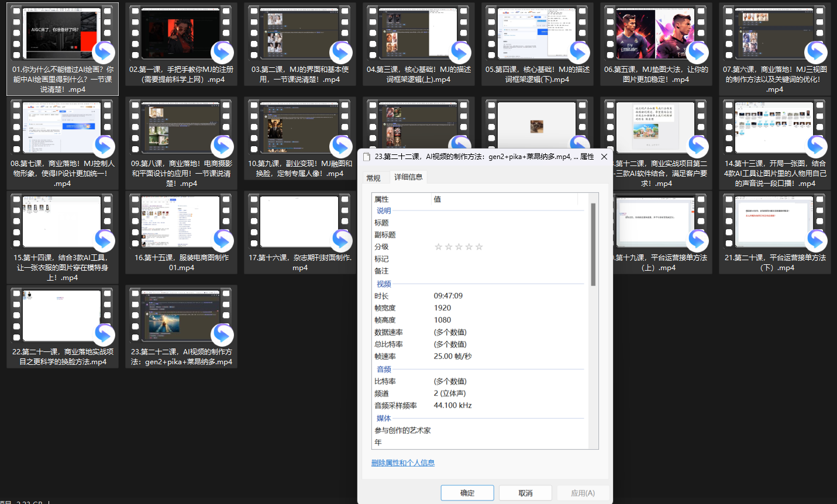Select the 06 第五课 MJ垫图大法 video

tap(655, 34)
